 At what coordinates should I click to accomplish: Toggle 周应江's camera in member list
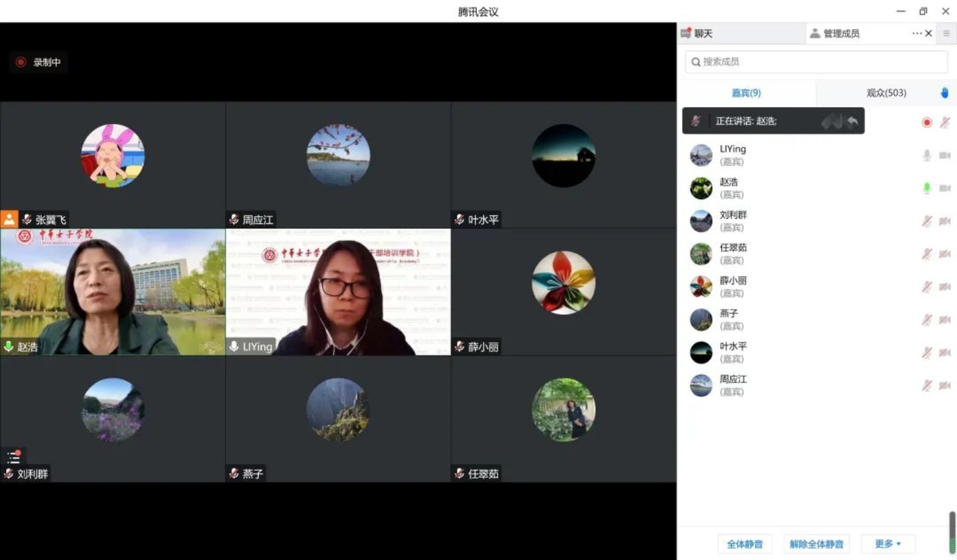point(944,386)
